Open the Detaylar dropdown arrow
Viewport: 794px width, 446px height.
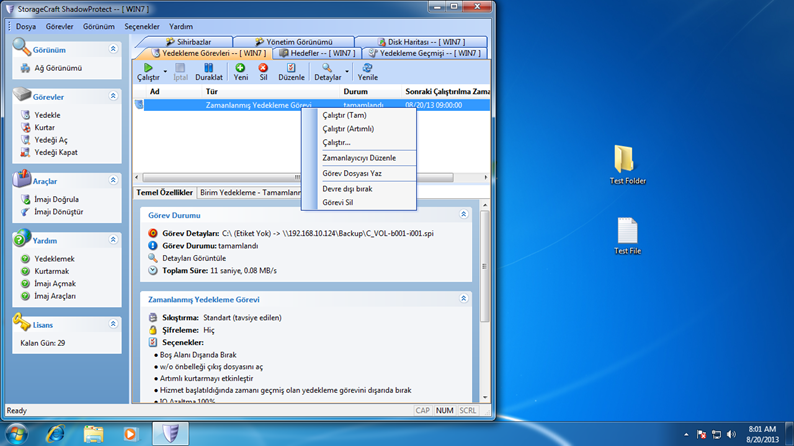pos(347,71)
